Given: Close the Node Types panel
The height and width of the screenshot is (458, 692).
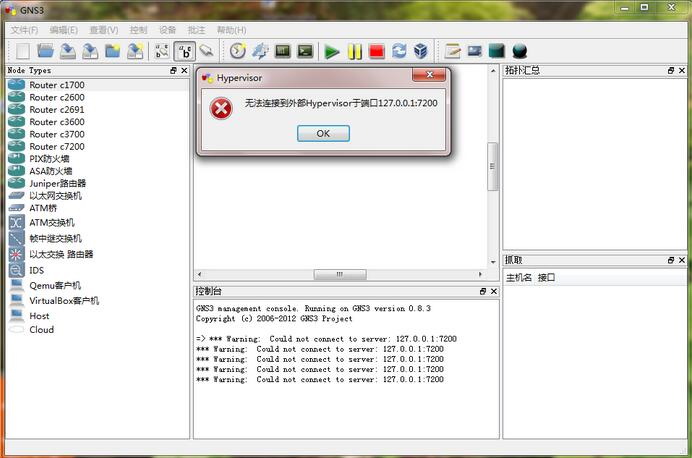Looking at the screenshot, I should [184, 71].
